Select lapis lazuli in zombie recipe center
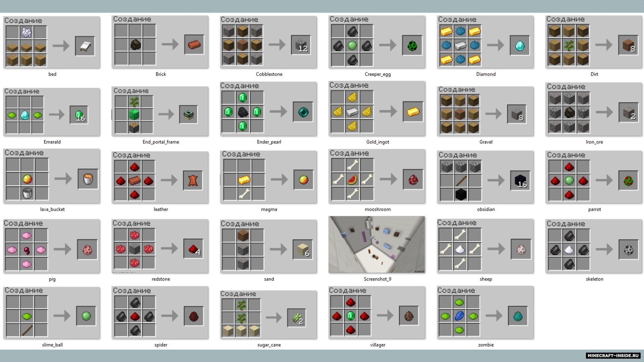 pos(459,316)
